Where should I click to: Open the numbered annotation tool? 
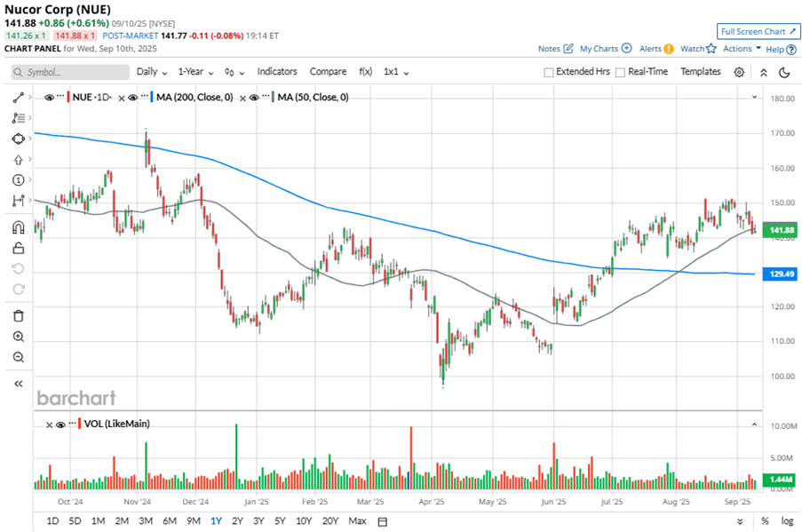click(x=19, y=179)
